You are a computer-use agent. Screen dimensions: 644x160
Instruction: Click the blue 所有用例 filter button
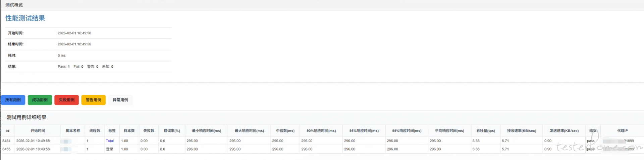[13, 100]
